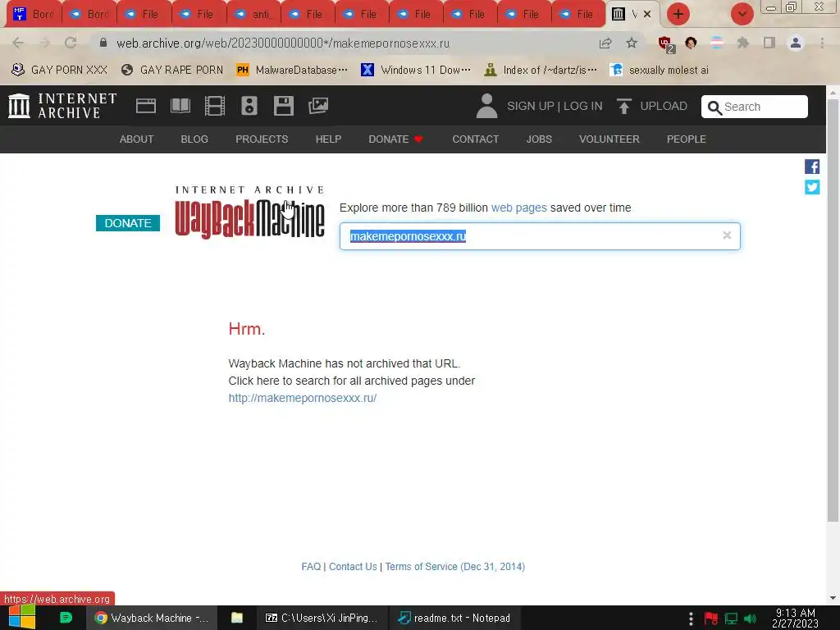The width and height of the screenshot is (840, 630).
Task: Open the HELP menu item
Action: [x=328, y=139]
